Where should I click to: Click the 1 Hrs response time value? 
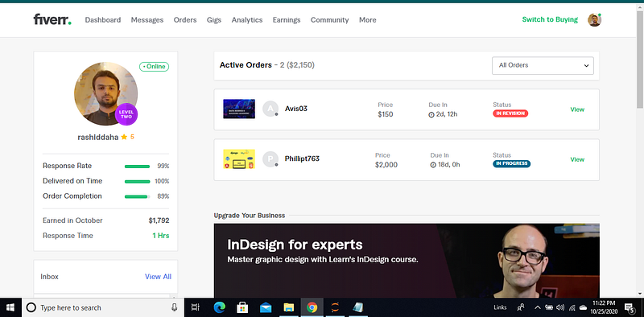coord(160,236)
